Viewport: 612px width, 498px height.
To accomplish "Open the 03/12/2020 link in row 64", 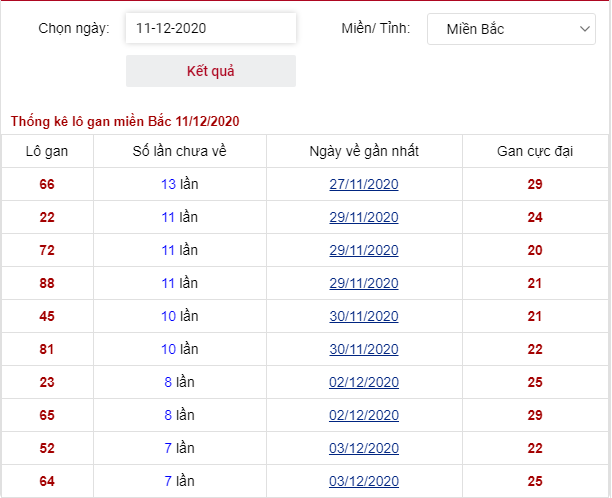I will (x=364, y=481).
